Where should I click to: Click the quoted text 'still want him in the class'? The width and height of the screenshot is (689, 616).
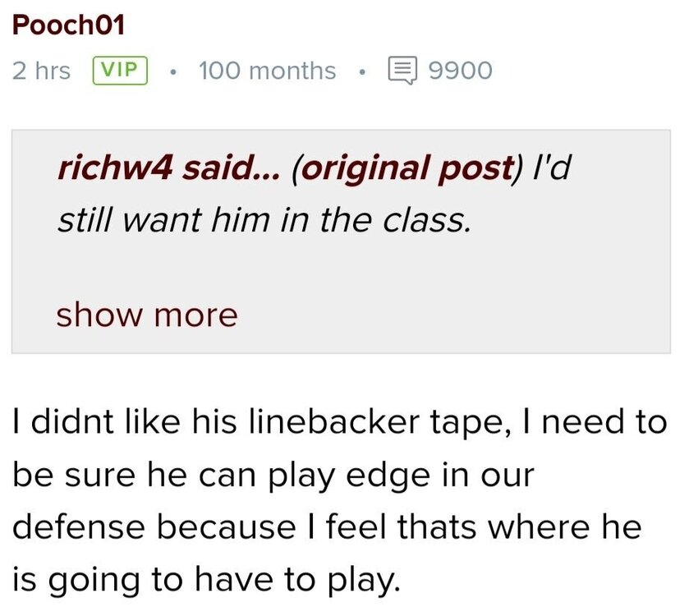point(264,221)
